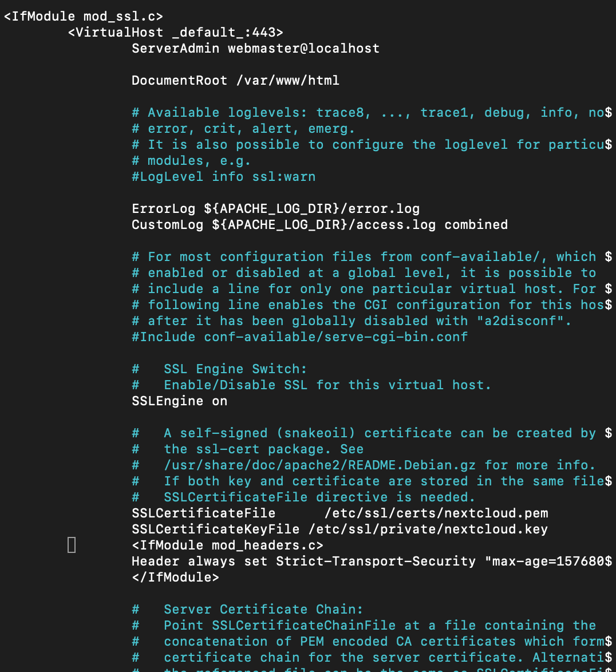This screenshot has height=672, width=616.
Task: Place cursor on webmaster@localhost email
Action: click(x=303, y=48)
